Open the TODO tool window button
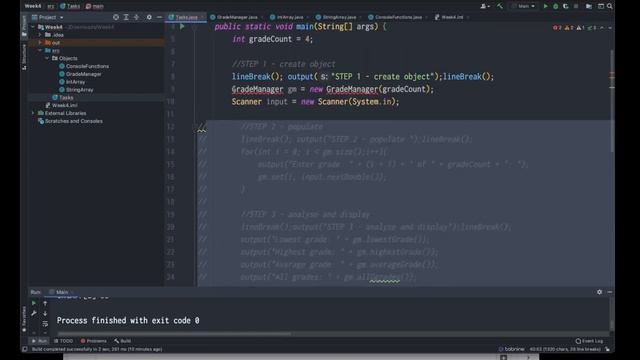Screen dimensions: 640x360 click(x=63, y=341)
